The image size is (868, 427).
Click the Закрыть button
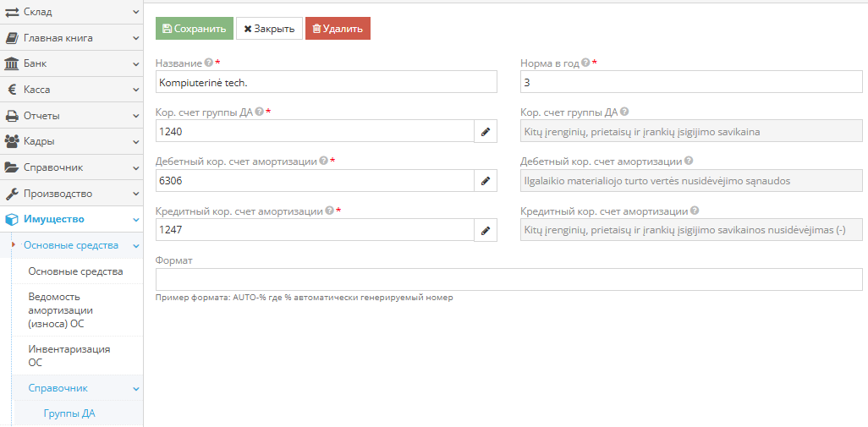(269, 28)
